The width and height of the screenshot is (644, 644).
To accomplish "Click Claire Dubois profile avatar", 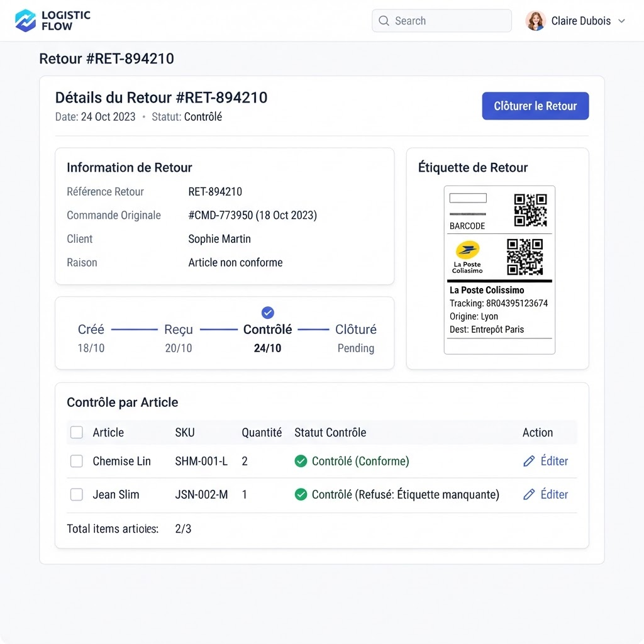I will (x=535, y=21).
